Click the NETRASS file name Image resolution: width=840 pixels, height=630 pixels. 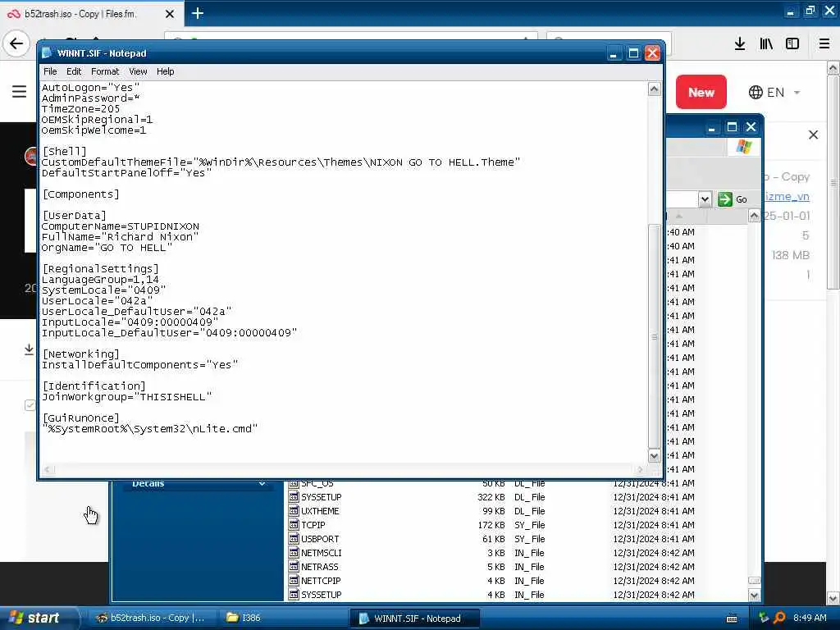click(x=319, y=567)
